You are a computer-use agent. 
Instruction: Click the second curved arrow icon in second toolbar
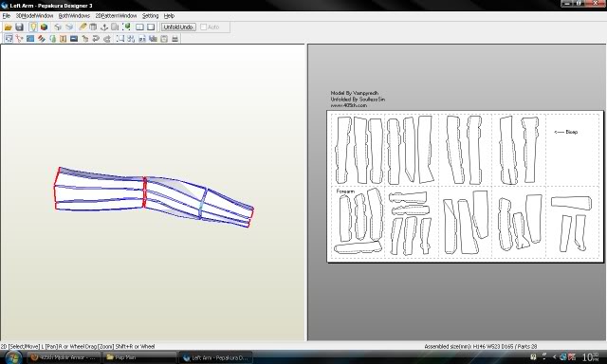coord(107,38)
